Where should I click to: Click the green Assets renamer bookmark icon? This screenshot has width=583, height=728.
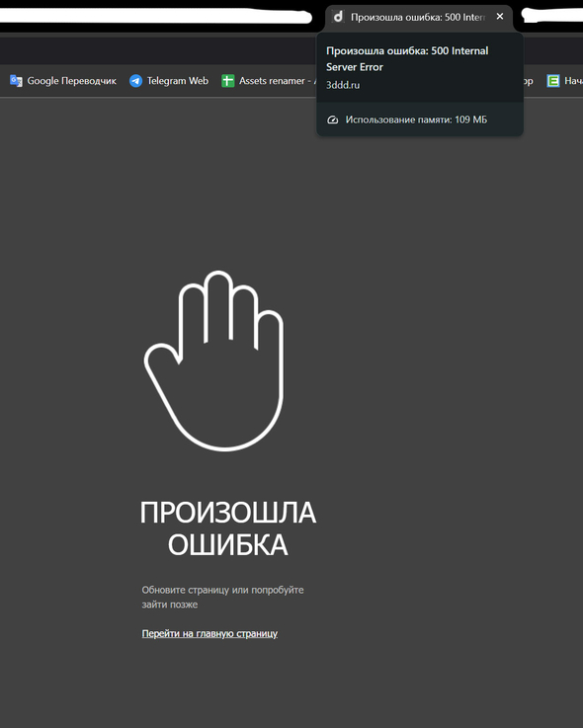(x=227, y=81)
